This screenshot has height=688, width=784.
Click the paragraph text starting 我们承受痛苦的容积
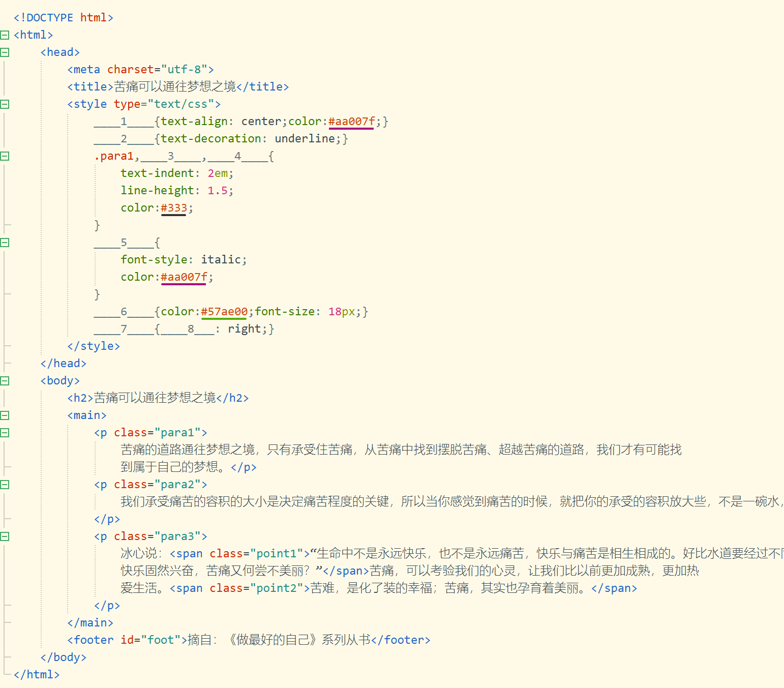[452, 502]
